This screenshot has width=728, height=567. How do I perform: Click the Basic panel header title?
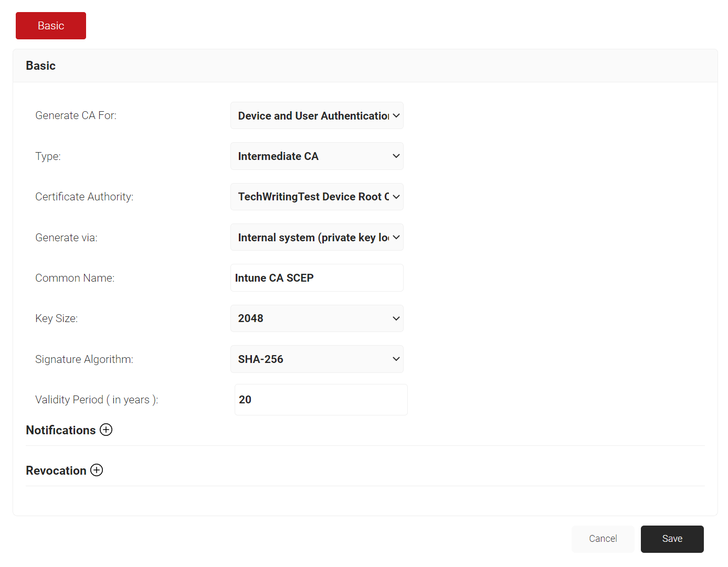tap(41, 66)
